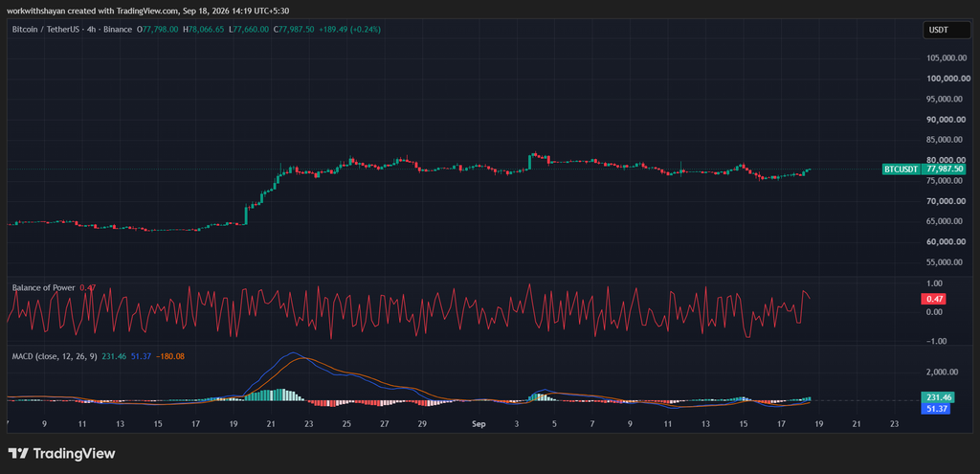980x474 pixels.
Task: Open the MACD (close, 12, 26, 9) label
Action: point(55,356)
